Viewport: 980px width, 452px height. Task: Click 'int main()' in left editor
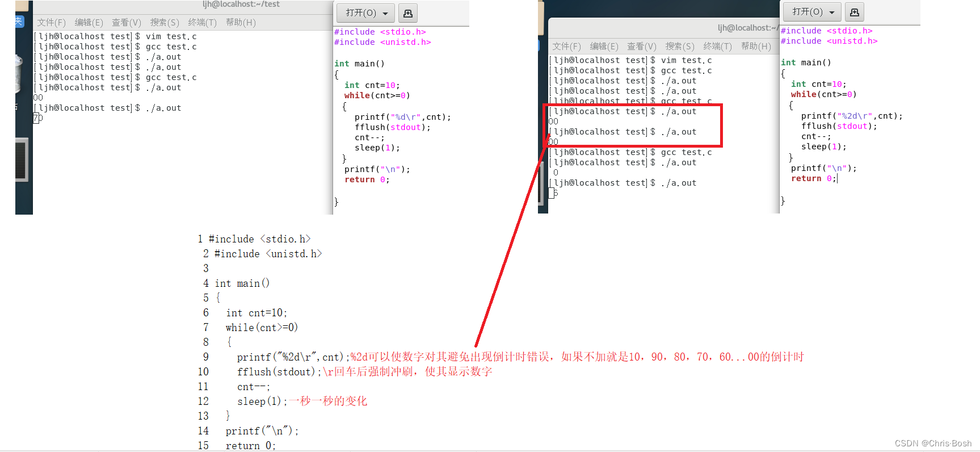coord(359,64)
